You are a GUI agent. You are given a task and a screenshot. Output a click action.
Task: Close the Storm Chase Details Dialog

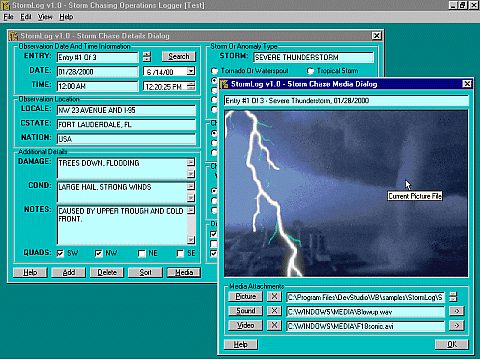point(376,36)
